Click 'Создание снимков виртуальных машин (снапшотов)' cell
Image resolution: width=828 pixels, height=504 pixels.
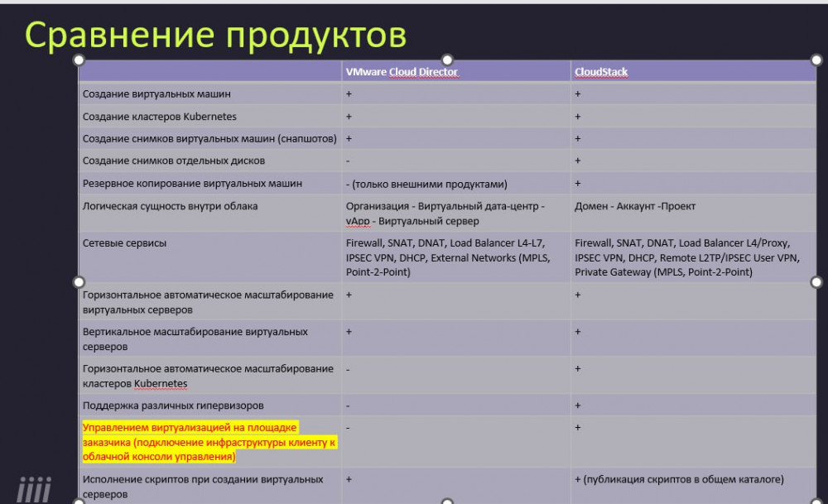pyautogui.click(x=209, y=139)
